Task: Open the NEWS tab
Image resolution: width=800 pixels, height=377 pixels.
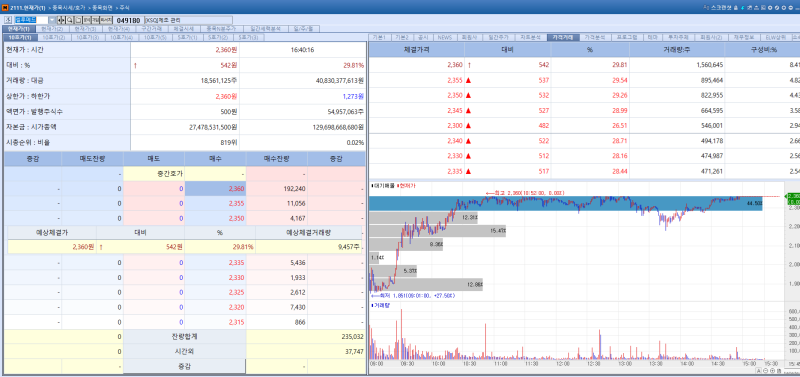Action: (444, 37)
